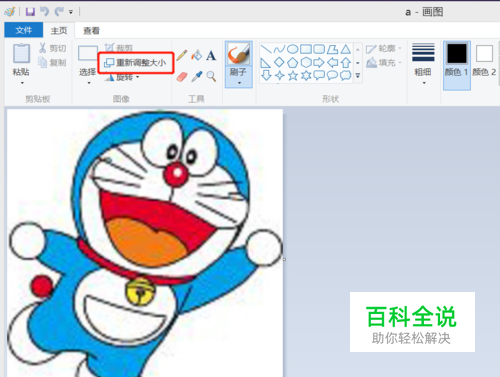Select the Magnifier tool
This screenshot has height=377, width=500.
pyautogui.click(x=211, y=76)
